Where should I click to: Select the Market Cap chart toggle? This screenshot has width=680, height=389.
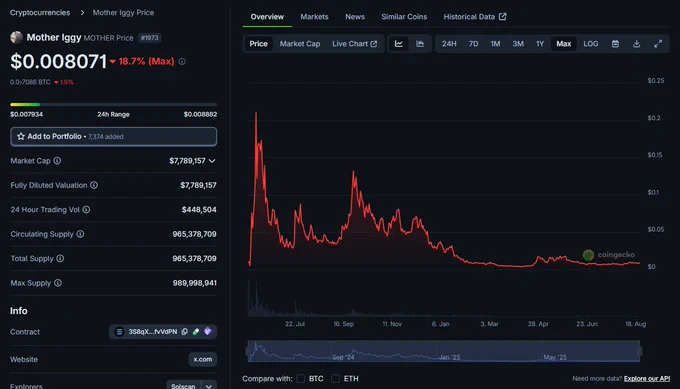point(300,44)
